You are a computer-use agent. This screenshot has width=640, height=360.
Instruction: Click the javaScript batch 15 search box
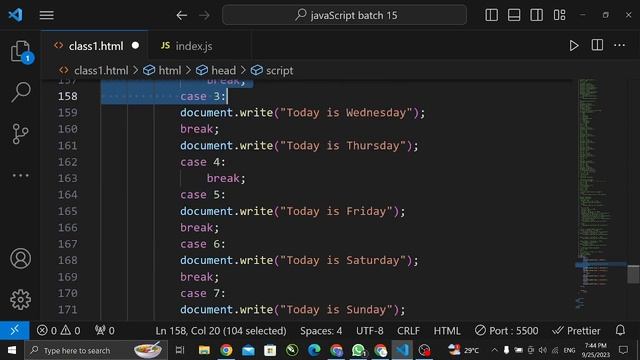344,15
